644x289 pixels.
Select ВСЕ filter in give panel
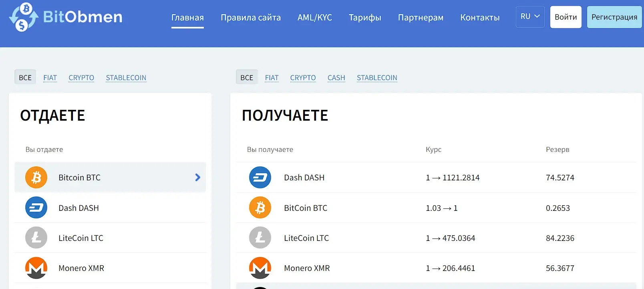tap(25, 77)
